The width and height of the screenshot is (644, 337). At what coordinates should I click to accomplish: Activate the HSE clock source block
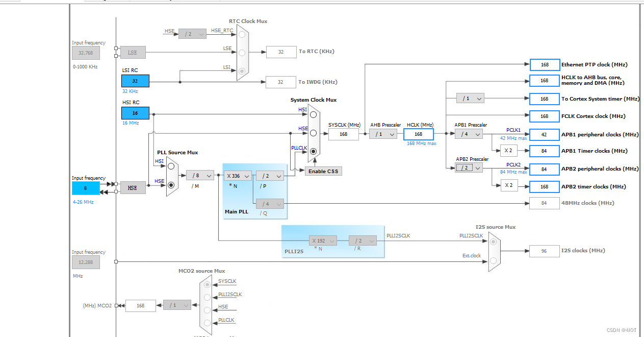(x=132, y=188)
